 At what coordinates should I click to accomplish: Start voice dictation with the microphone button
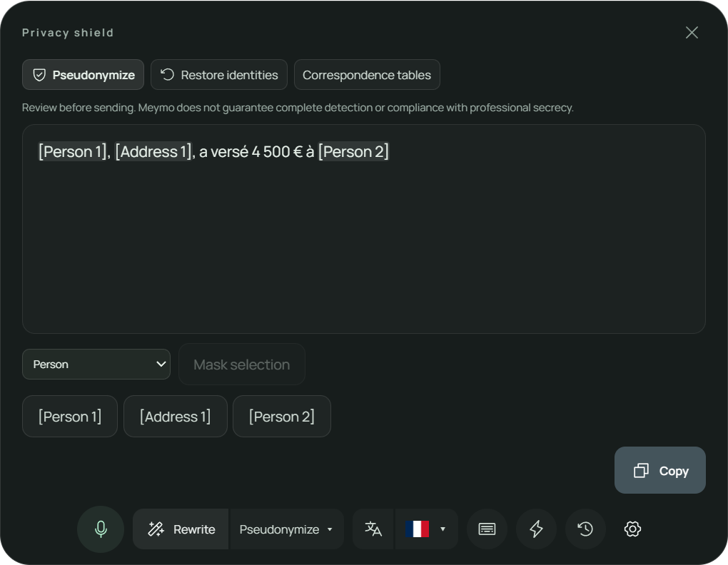coord(101,529)
